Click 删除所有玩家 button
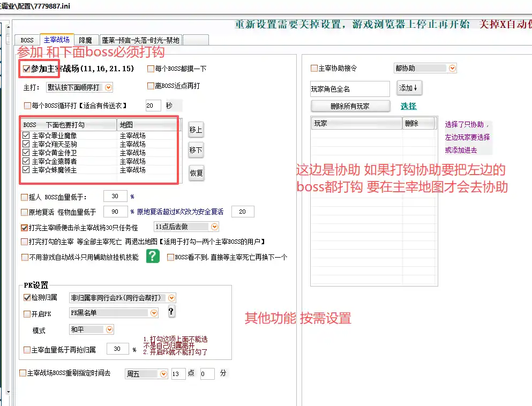This screenshot has width=532, height=406. point(350,106)
